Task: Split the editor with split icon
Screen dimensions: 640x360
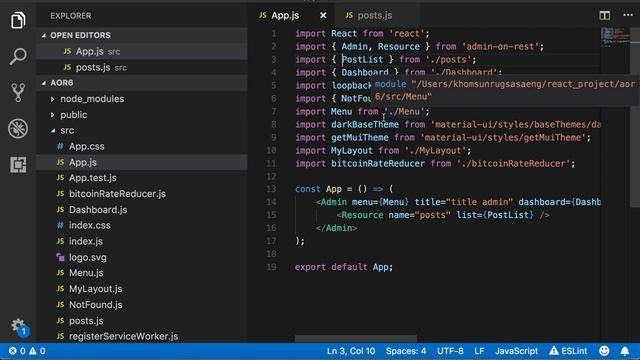Action: pos(604,16)
